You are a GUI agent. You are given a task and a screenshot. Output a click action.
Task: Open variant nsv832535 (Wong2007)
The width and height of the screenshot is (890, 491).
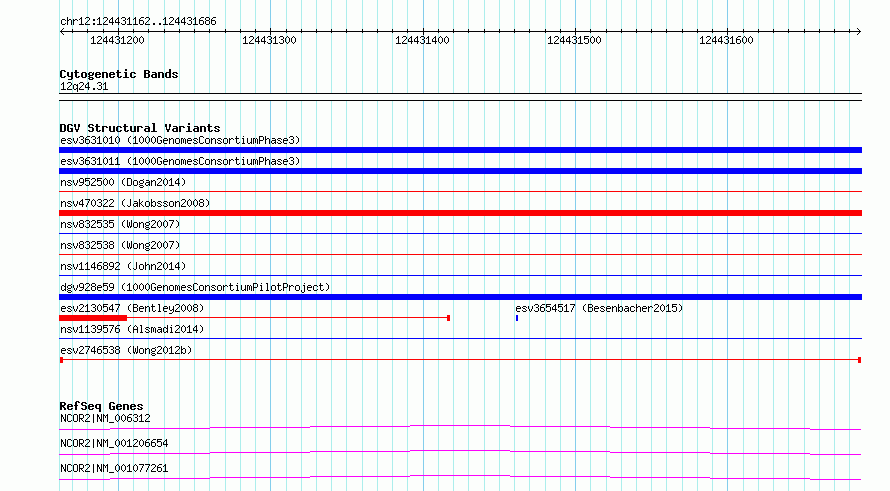click(x=120, y=224)
